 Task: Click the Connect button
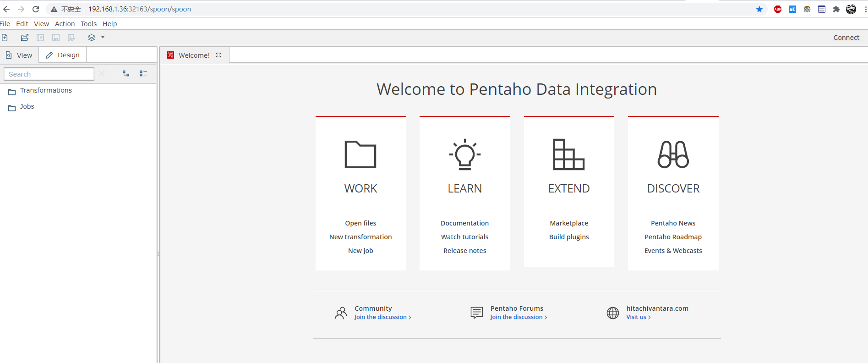[846, 38]
